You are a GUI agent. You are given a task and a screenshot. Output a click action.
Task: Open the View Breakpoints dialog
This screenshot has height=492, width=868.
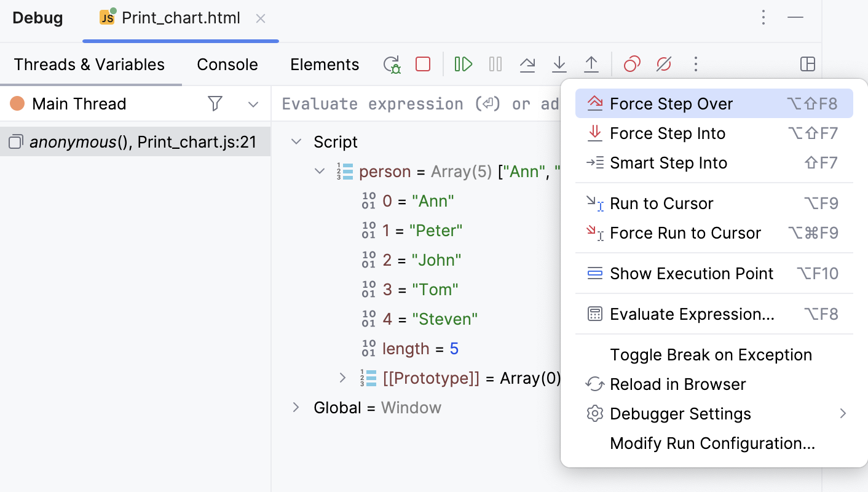(x=632, y=64)
